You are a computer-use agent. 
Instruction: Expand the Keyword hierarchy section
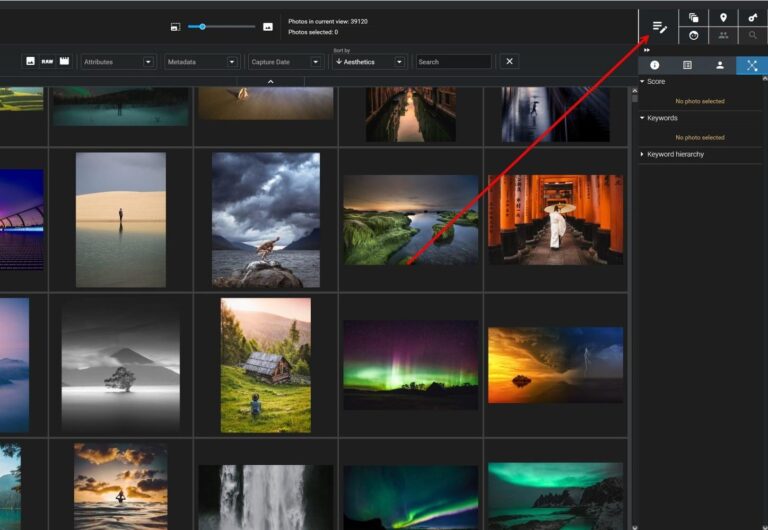tap(675, 154)
